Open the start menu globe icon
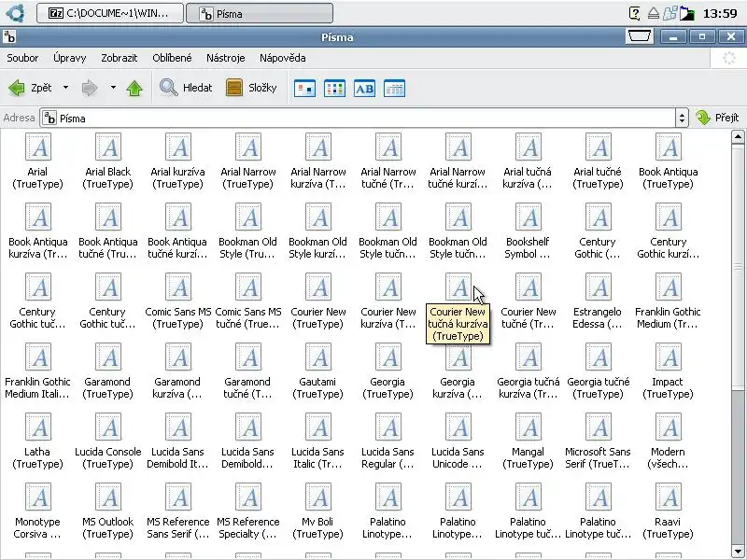Screen dimensions: 747x560 16,13
